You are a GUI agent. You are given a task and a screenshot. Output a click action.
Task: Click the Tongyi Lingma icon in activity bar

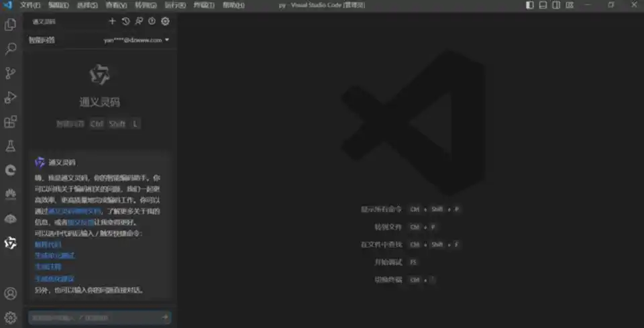tap(11, 243)
